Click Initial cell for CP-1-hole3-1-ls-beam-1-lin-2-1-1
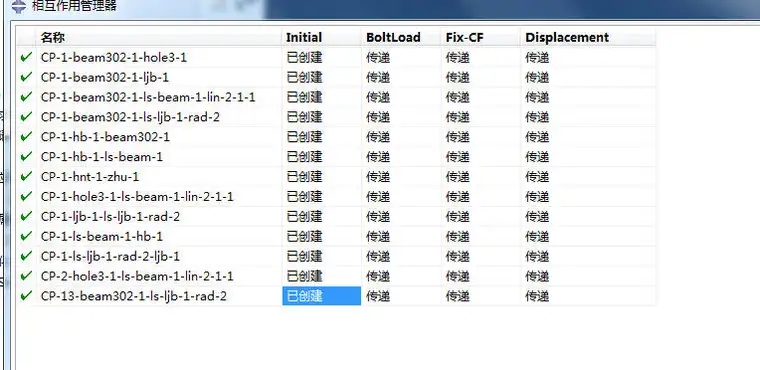 [322, 196]
